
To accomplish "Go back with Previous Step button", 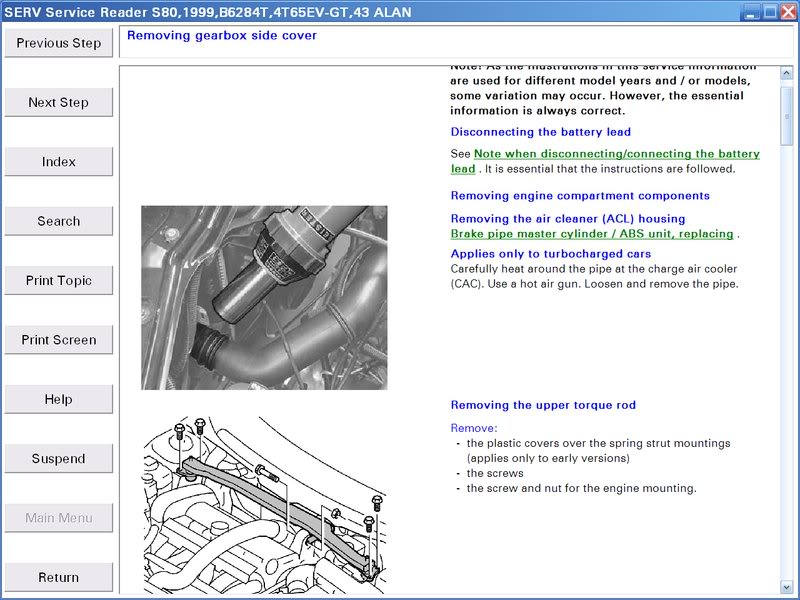I will 59,43.
